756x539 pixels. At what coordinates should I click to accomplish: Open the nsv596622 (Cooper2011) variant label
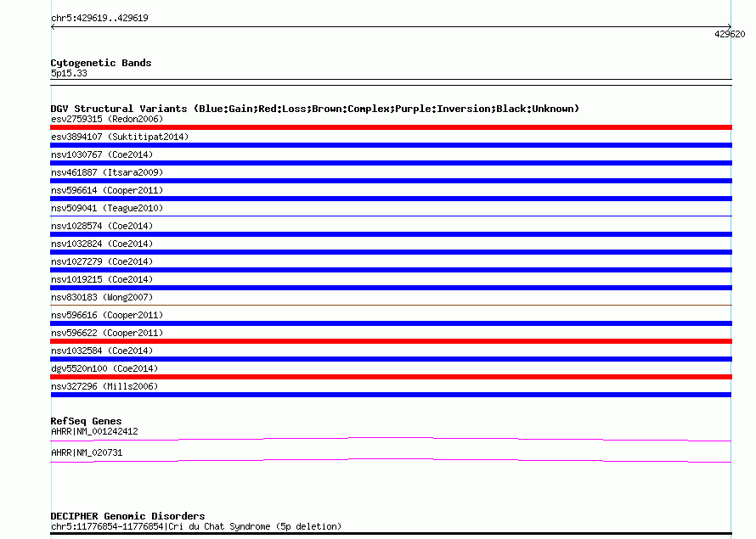pyautogui.click(x=107, y=333)
